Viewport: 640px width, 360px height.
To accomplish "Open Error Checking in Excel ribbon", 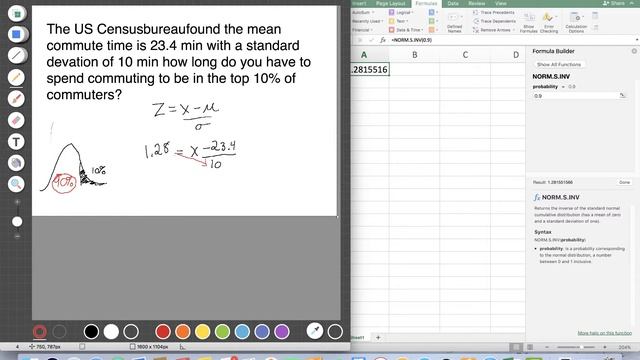I will tap(549, 22).
